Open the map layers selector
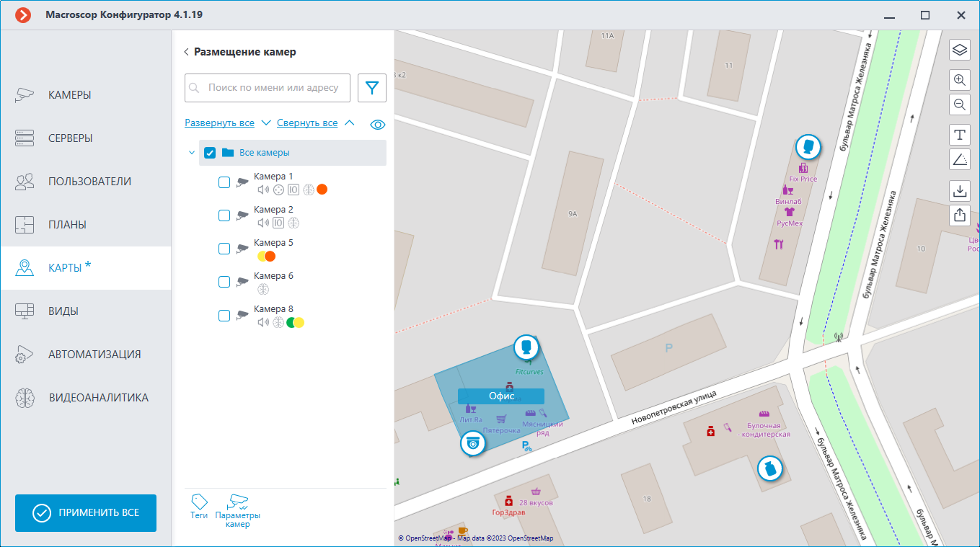 click(959, 50)
